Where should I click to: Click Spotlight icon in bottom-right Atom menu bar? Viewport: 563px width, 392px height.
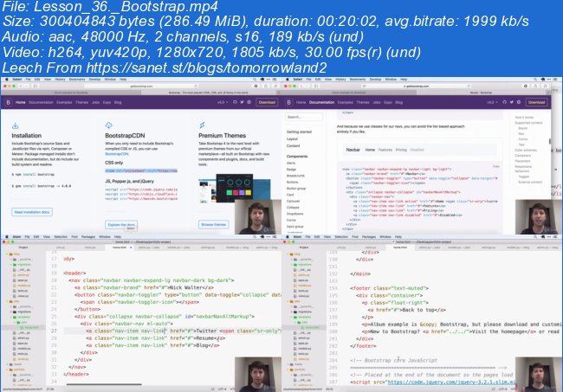tap(535, 237)
